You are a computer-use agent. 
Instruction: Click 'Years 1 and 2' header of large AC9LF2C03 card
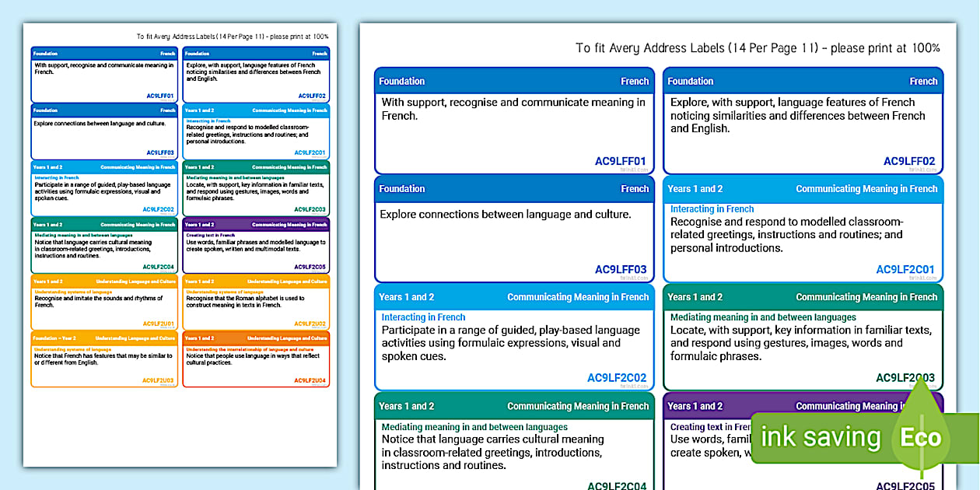coord(695,297)
